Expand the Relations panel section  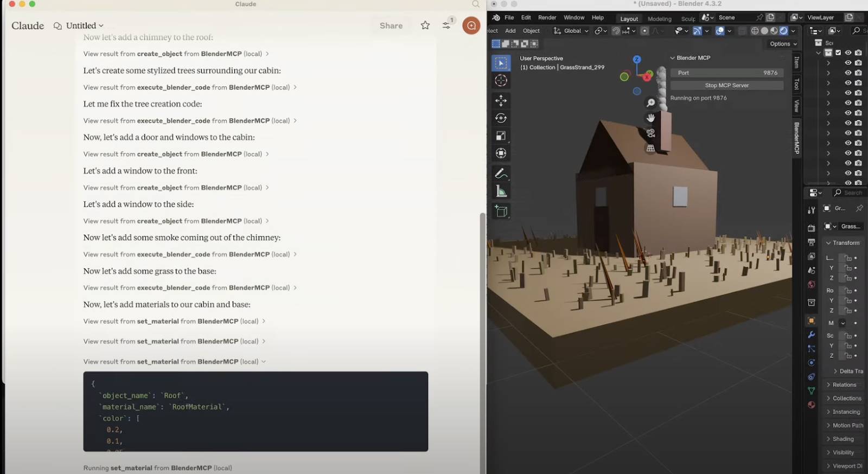click(844, 385)
